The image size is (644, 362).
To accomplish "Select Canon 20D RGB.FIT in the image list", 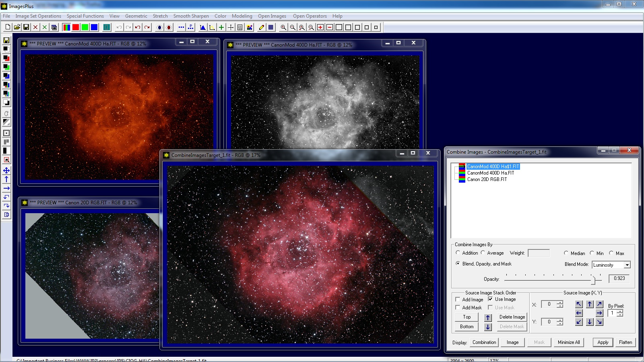I will click(487, 179).
